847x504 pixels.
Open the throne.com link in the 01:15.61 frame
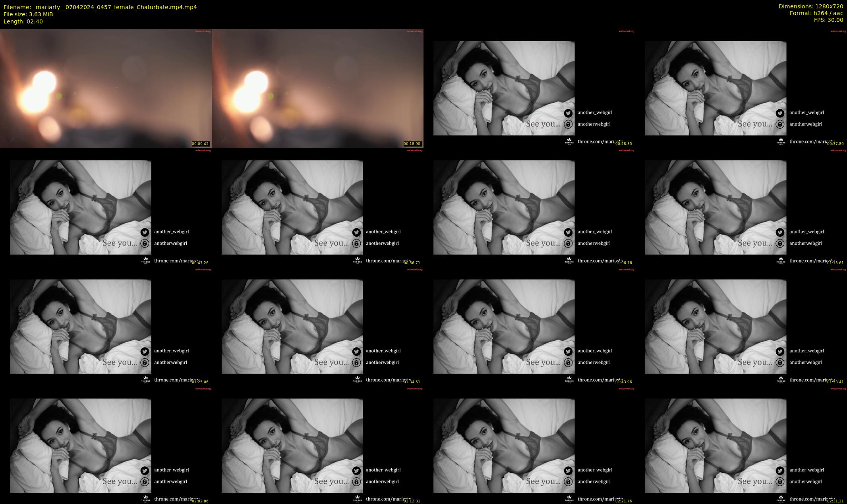tap(811, 261)
